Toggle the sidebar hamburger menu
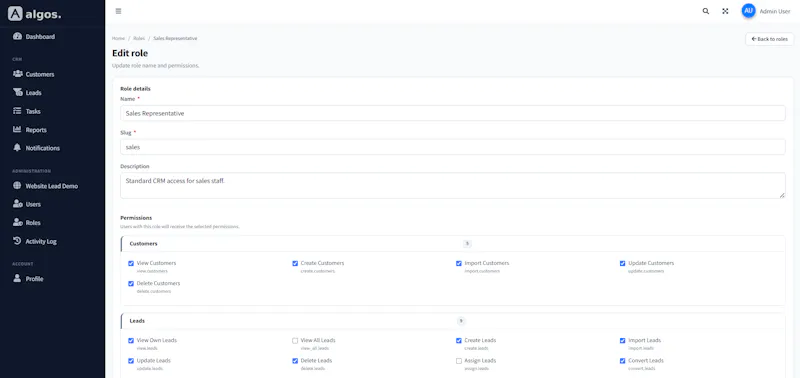The height and width of the screenshot is (378, 800). click(x=118, y=11)
